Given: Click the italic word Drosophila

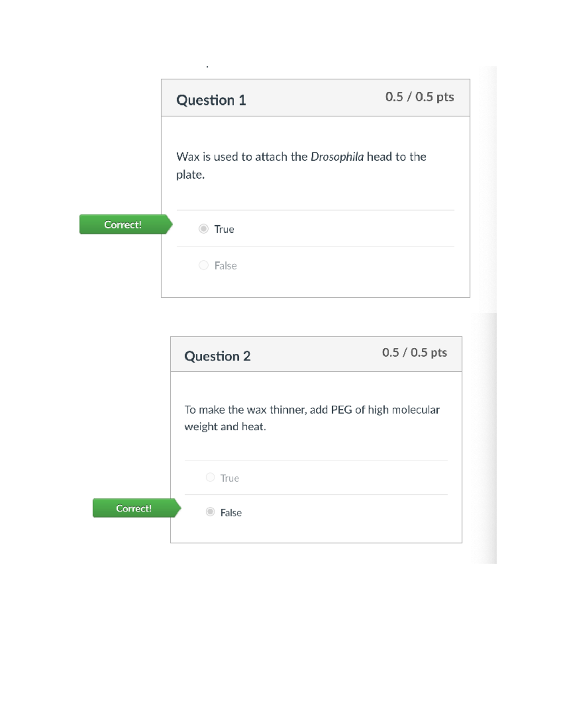Looking at the screenshot, I should [x=337, y=157].
